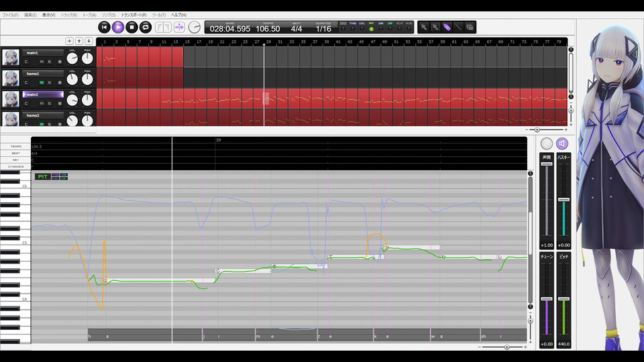Image resolution: width=644 pixels, height=362 pixels.
Task: Mute the main2 track
Action: [42, 103]
